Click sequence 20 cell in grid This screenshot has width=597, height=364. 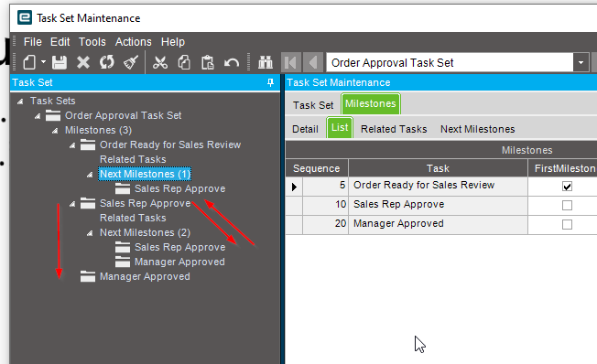(x=326, y=224)
